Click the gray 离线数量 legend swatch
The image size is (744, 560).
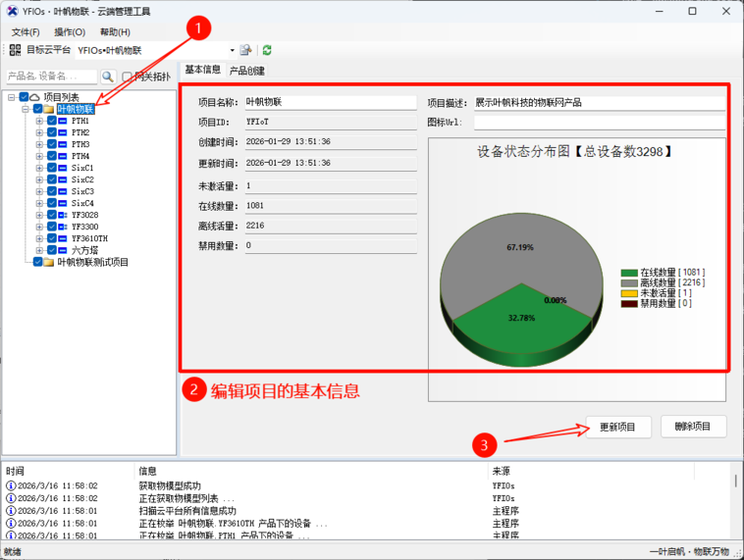click(x=629, y=283)
